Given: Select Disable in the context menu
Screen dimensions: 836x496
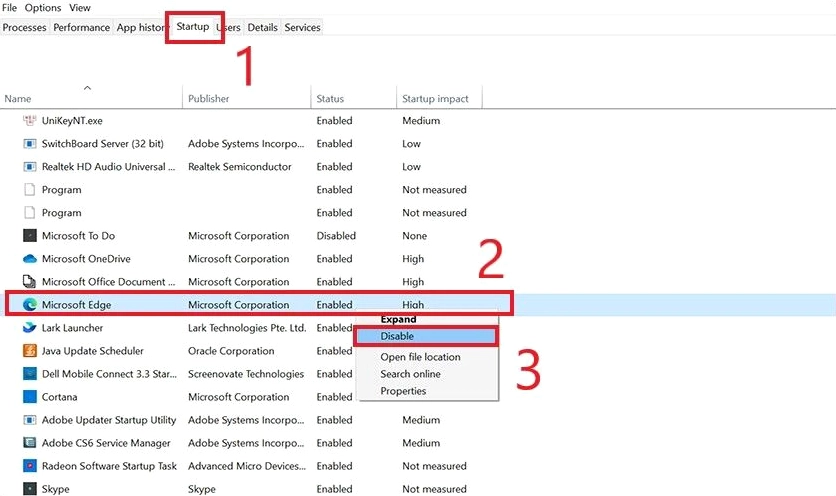Looking at the screenshot, I should [x=397, y=337].
